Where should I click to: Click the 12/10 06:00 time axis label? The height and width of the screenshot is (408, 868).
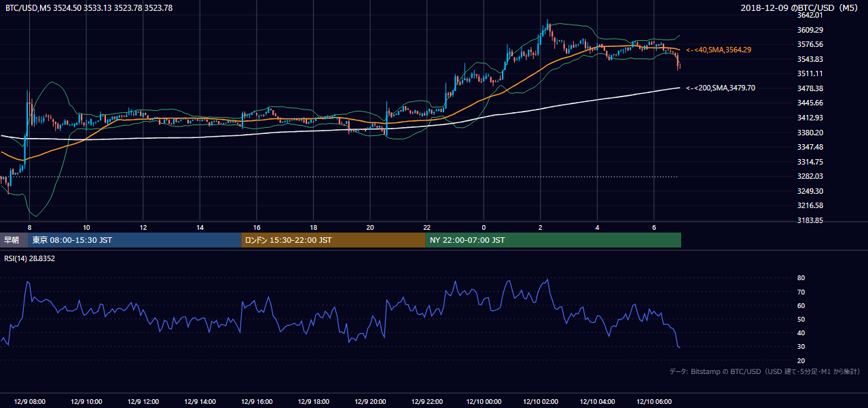(x=654, y=402)
